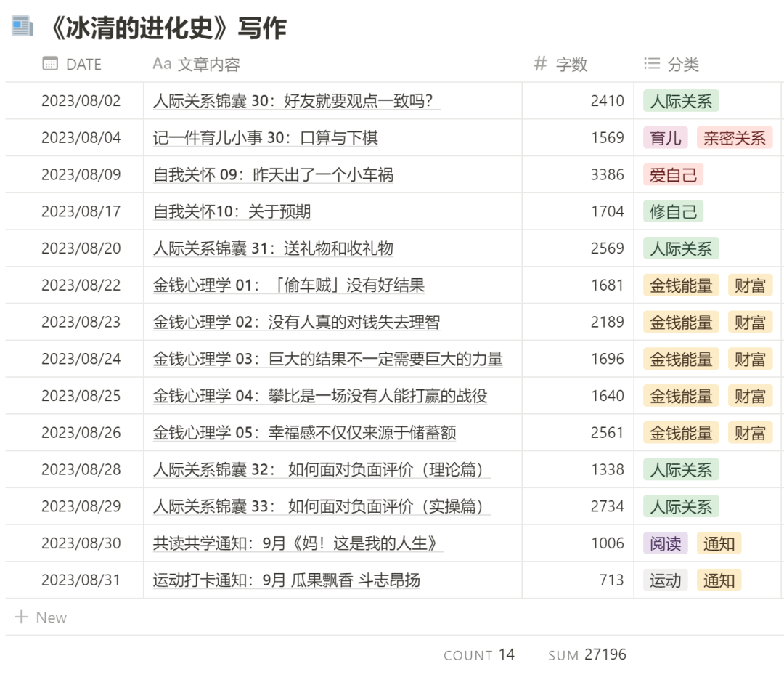Open article 金钱心理学 02：没有人真的对钱失去理智
Viewport: 784px width, 677px height.
(x=296, y=322)
